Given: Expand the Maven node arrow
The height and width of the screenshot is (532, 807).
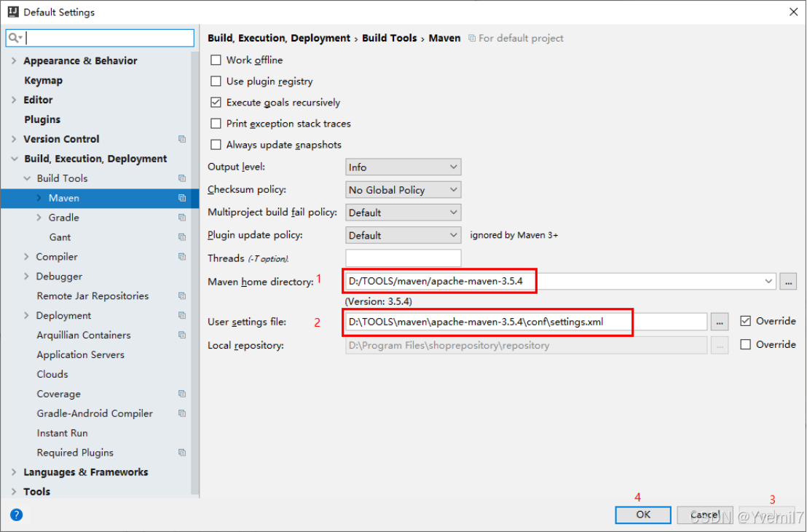Looking at the screenshot, I should [39, 197].
